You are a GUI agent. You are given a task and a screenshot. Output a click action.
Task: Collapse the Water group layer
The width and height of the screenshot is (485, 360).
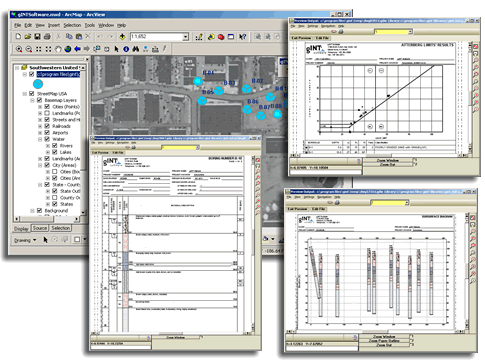[x=40, y=139]
